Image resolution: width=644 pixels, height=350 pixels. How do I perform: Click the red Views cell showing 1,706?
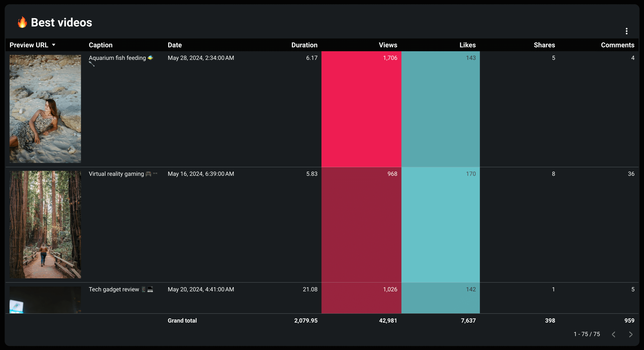[361, 109]
